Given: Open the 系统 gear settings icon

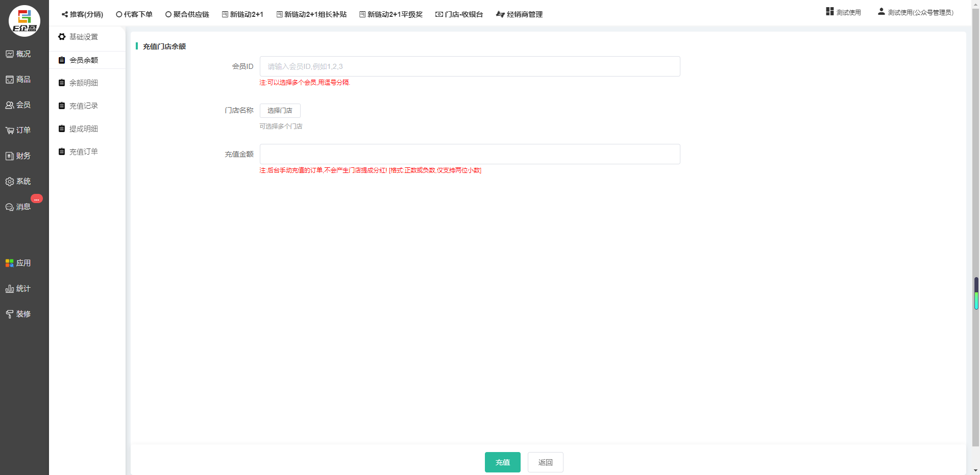Looking at the screenshot, I should pos(10,182).
